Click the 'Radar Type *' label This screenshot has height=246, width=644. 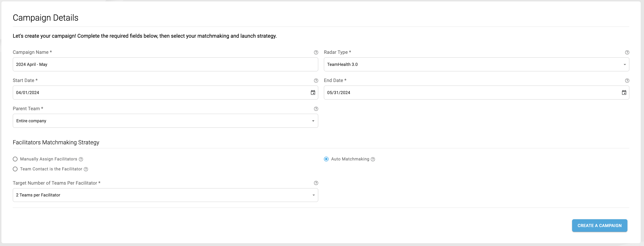[337, 52]
